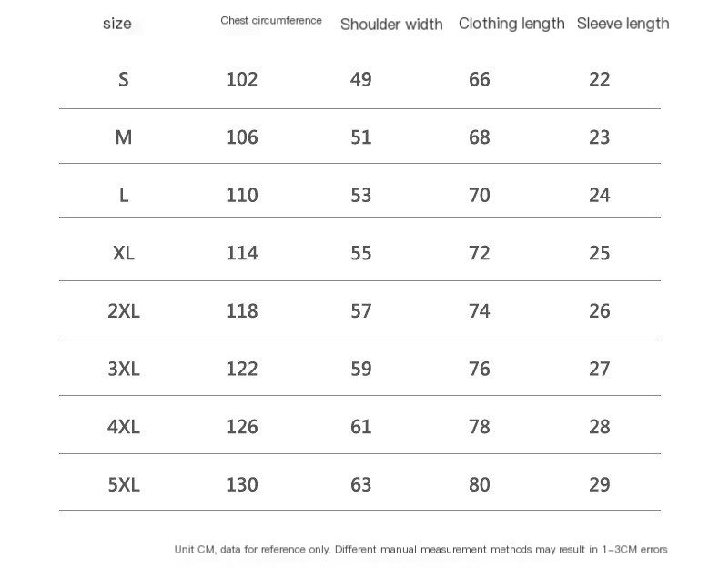Select the XL size label
The image size is (719, 588).
coord(124,253)
